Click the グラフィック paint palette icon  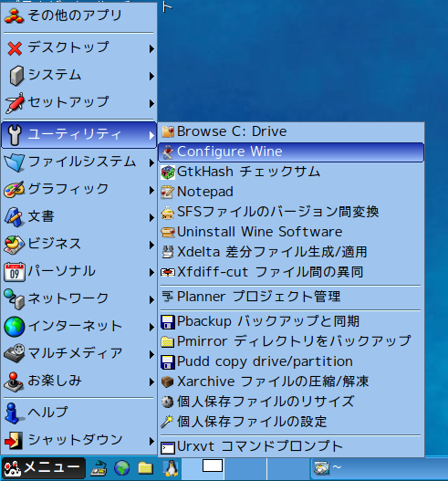(14, 189)
